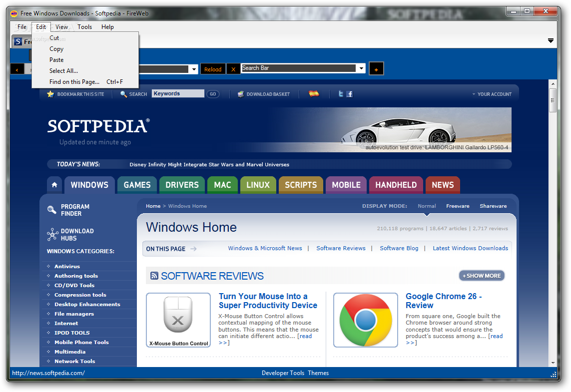
Task: Click the home icon tab
Action: tap(54, 185)
